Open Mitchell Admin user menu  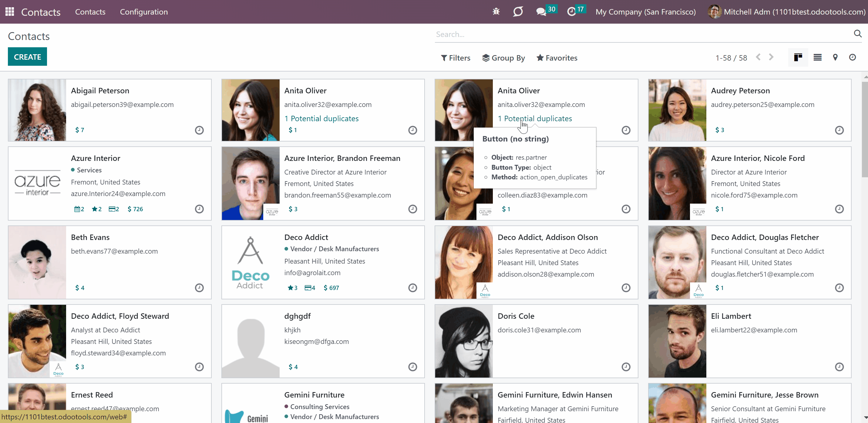(x=787, y=12)
